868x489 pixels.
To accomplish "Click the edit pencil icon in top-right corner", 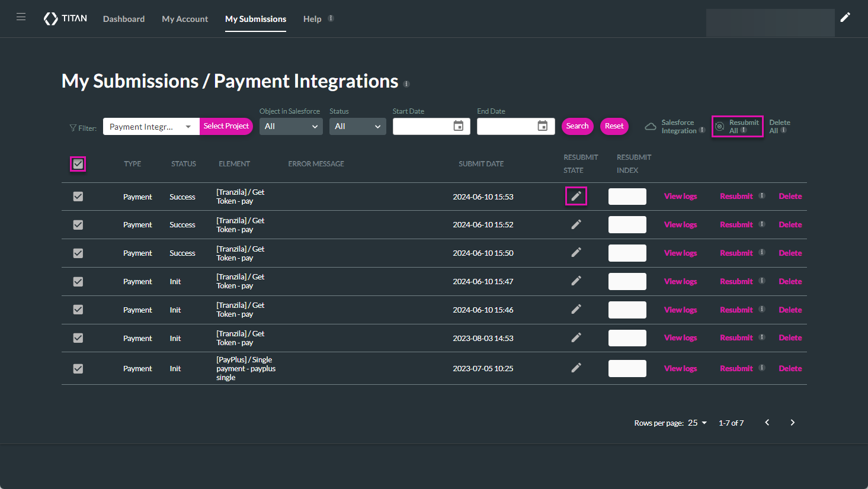I will click(845, 17).
